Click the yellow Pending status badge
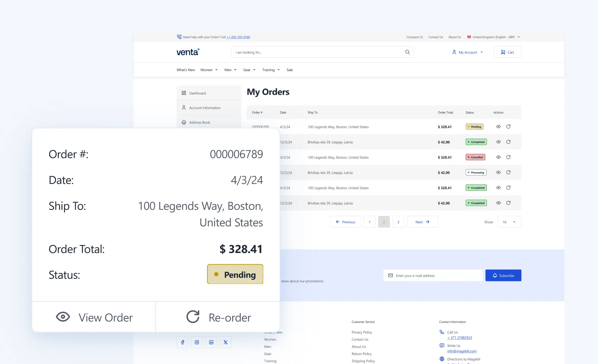This screenshot has width=598, height=364. point(235,274)
